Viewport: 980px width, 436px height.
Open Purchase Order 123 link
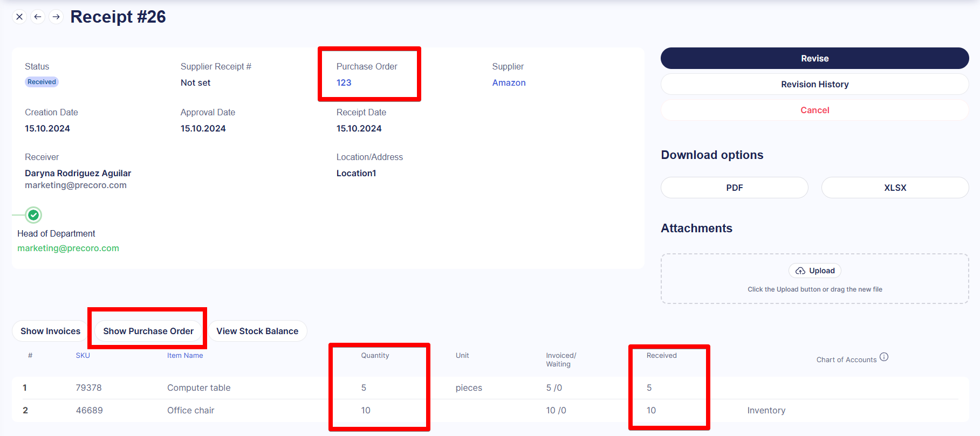[344, 82]
